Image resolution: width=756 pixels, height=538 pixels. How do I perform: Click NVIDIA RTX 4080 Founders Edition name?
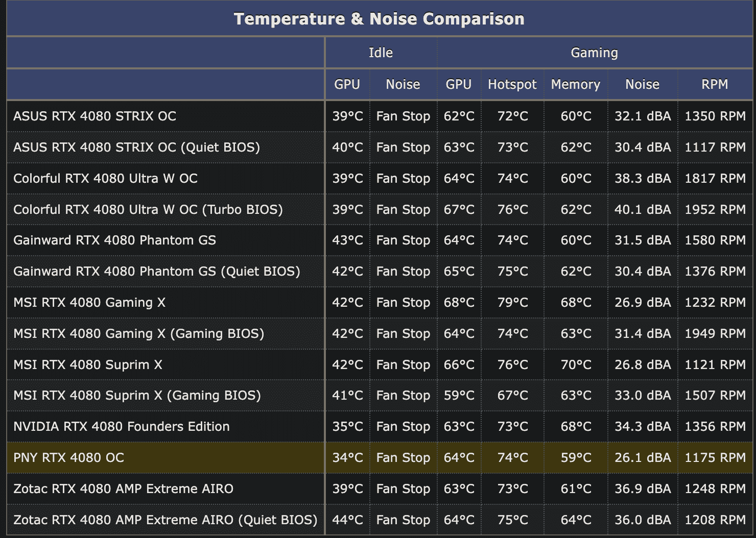click(122, 426)
